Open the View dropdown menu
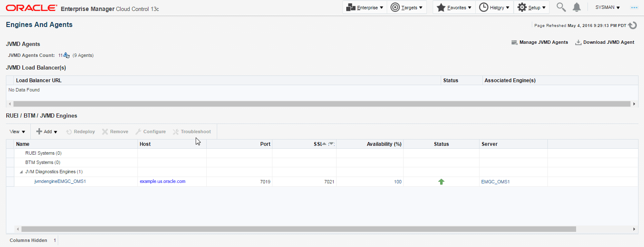This screenshot has width=644, height=247. (17, 132)
